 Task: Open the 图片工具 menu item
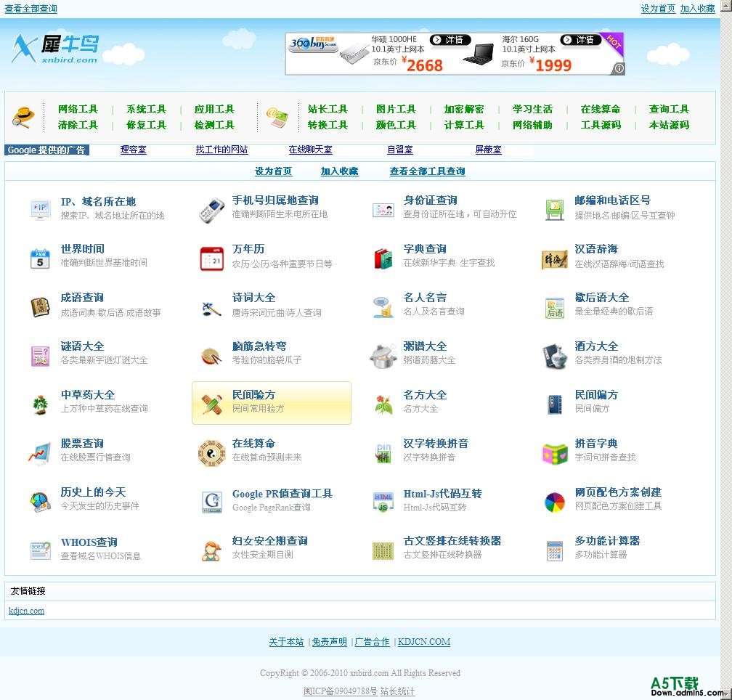[396, 109]
